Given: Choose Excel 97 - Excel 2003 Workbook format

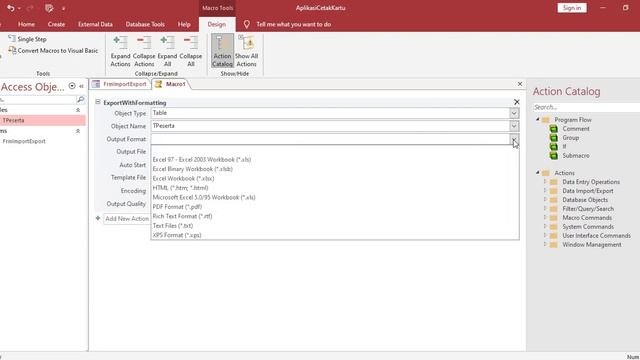Looking at the screenshot, I should click(335, 160).
